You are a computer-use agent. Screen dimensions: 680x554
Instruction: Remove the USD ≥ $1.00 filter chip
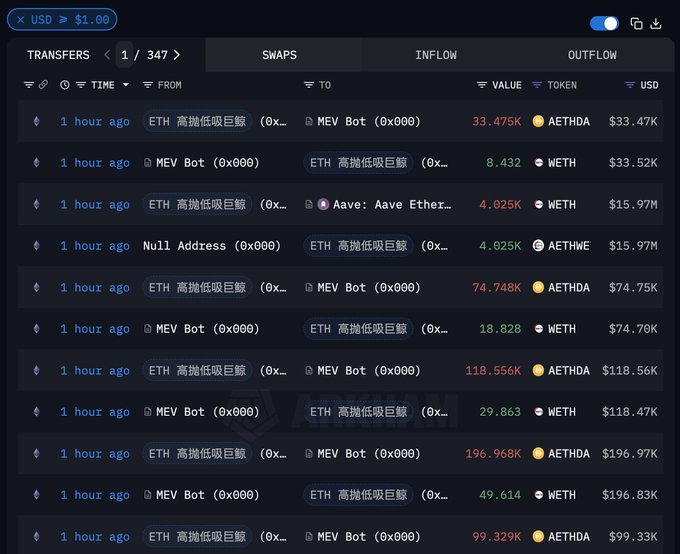[x=20, y=20]
